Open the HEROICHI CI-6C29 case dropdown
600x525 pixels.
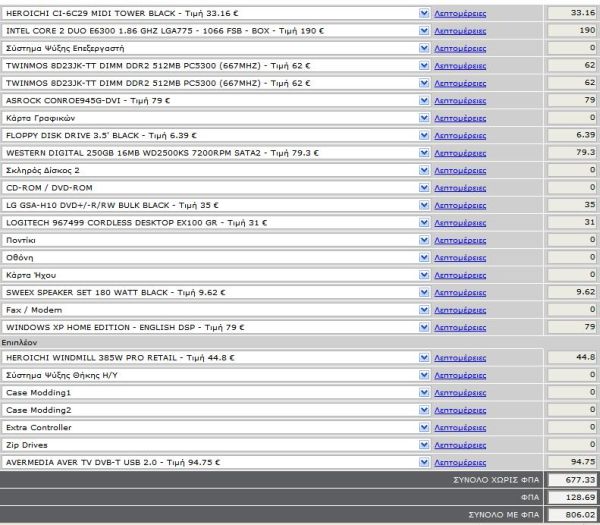pyautogui.click(x=424, y=13)
